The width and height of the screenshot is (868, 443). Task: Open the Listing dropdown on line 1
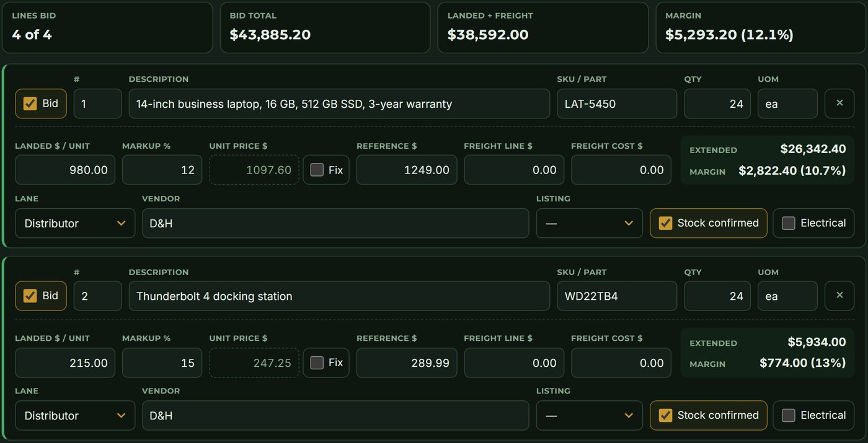tap(590, 223)
